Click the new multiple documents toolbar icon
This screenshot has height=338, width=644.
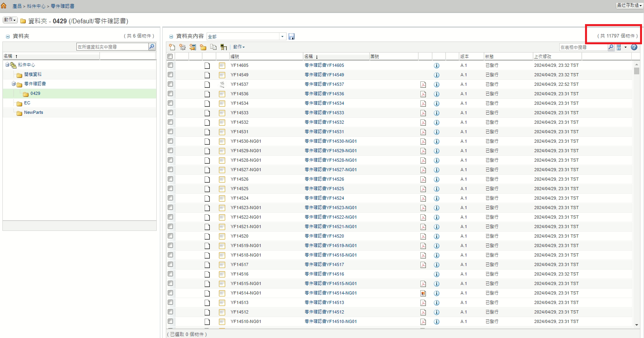point(193,47)
